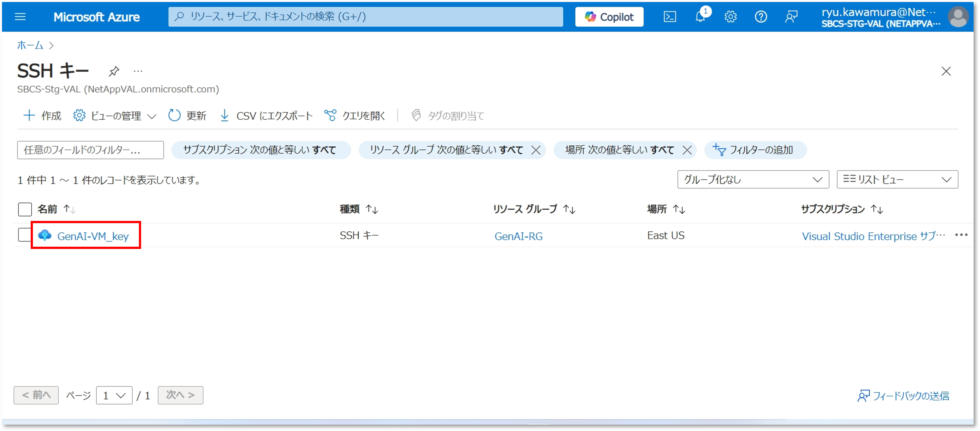Open the GenAI-VM_key link
Viewport: 980px width, 431px height.
93,236
